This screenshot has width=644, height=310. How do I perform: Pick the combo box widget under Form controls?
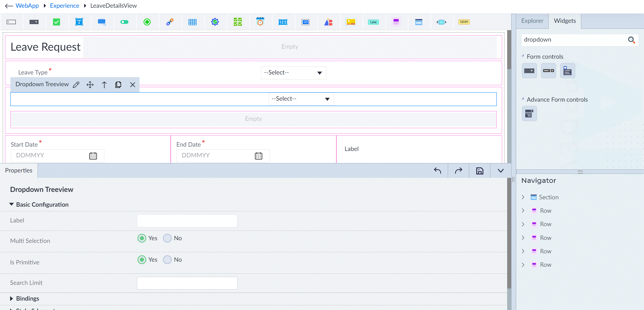click(548, 71)
